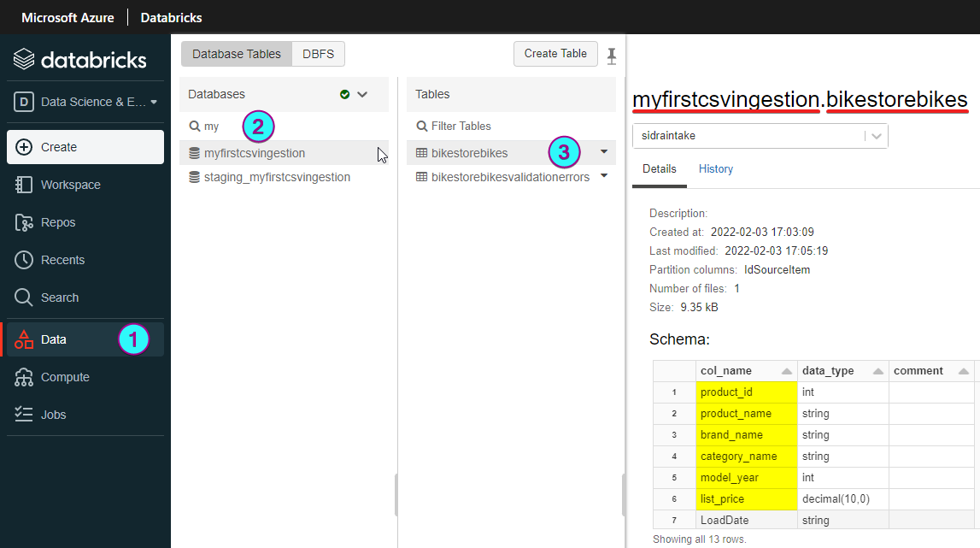
Task: Click the product_id cell in schema
Action: 746,392
